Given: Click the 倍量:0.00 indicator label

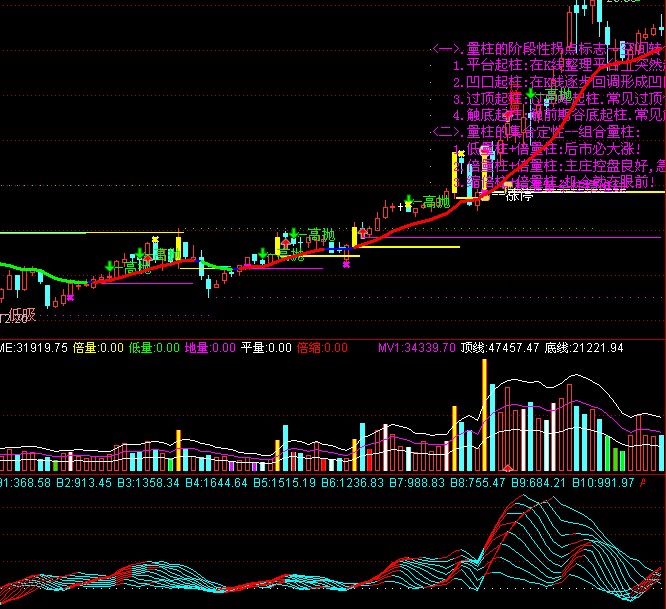Looking at the screenshot, I should (x=98, y=348).
